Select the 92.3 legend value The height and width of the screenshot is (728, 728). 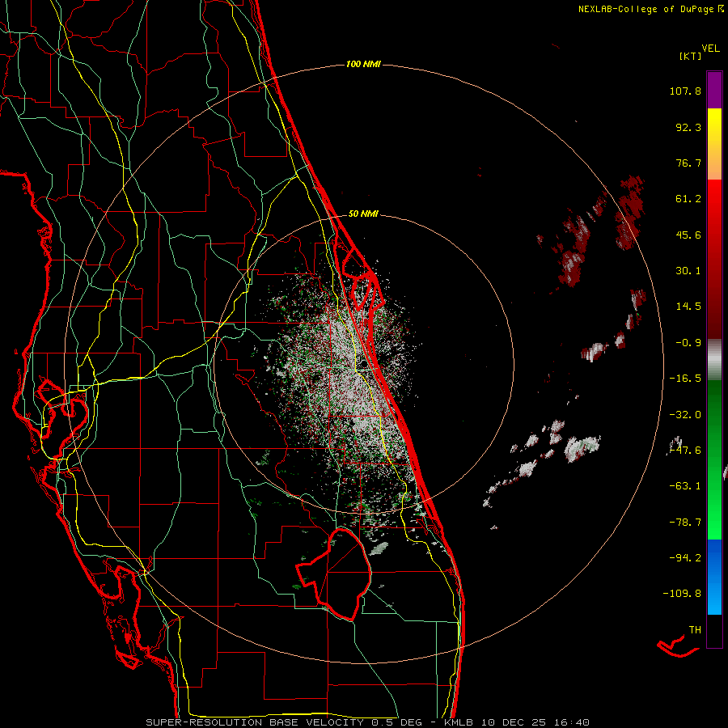[x=688, y=127]
